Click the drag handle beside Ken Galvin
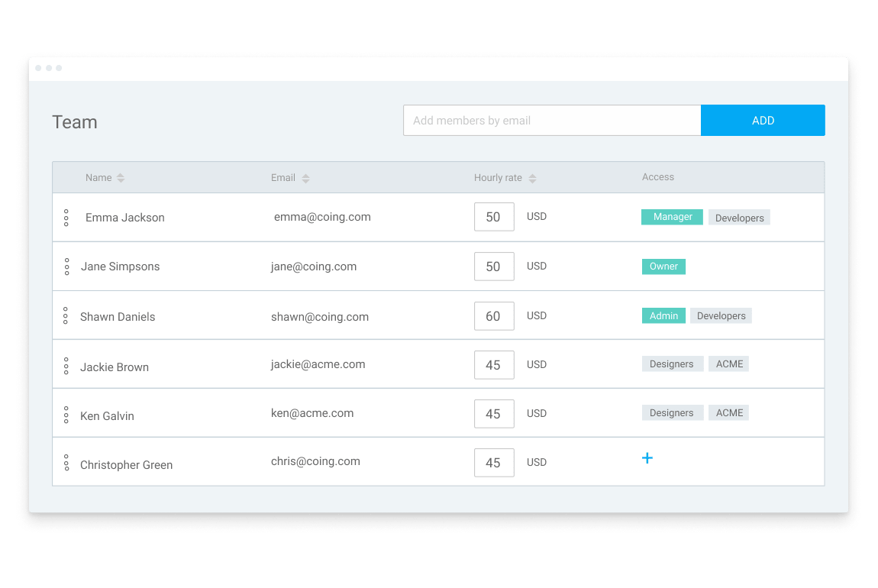The image size is (878, 588). 66,412
